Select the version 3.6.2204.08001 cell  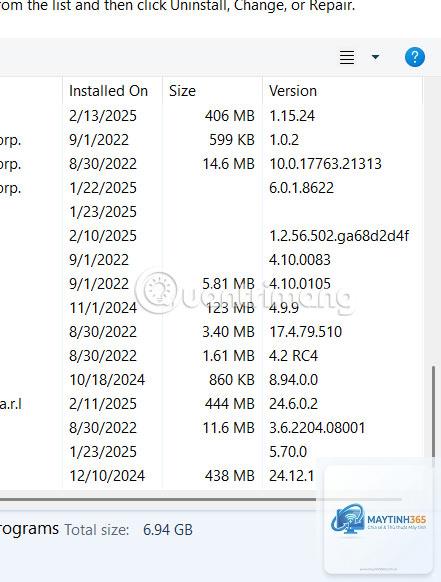317,428
